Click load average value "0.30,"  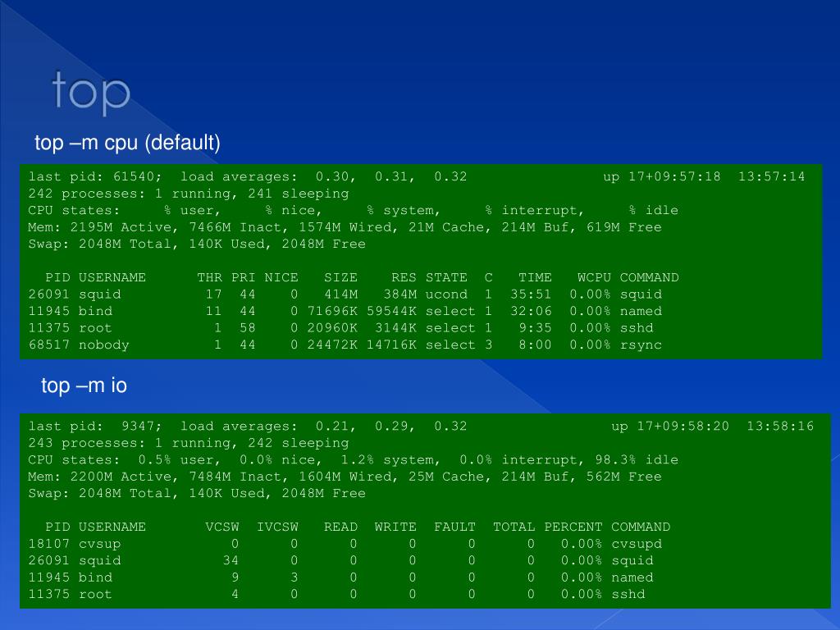[x=336, y=177]
